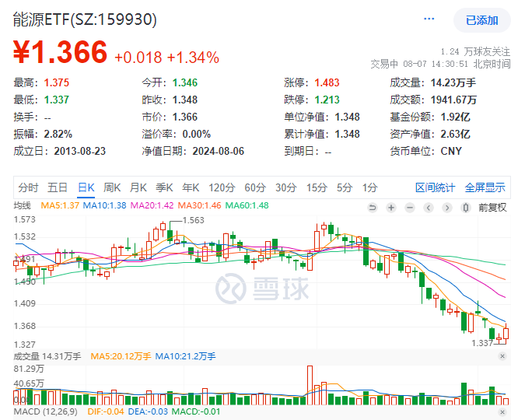Click the MA60:1.48 indicator label
Image resolution: width=525 pixels, height=420 pixels.
247,205
